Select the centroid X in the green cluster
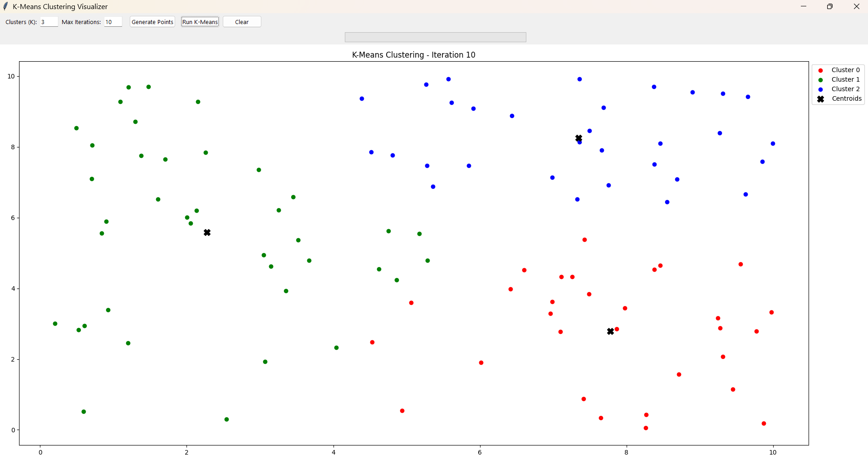This screenshot has height=460, width=868. (x=207, y=233)
